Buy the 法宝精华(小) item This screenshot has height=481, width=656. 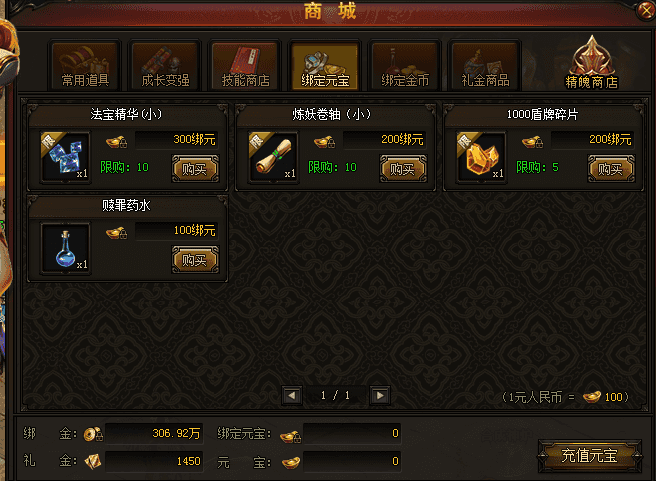coord(195,169)
